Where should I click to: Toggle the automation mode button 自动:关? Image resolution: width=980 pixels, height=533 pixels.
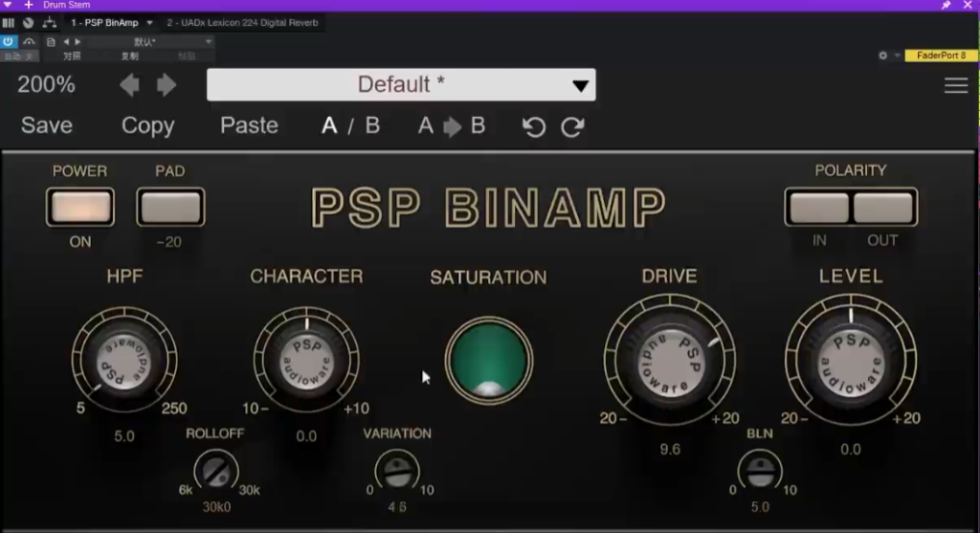coord(19,56)
